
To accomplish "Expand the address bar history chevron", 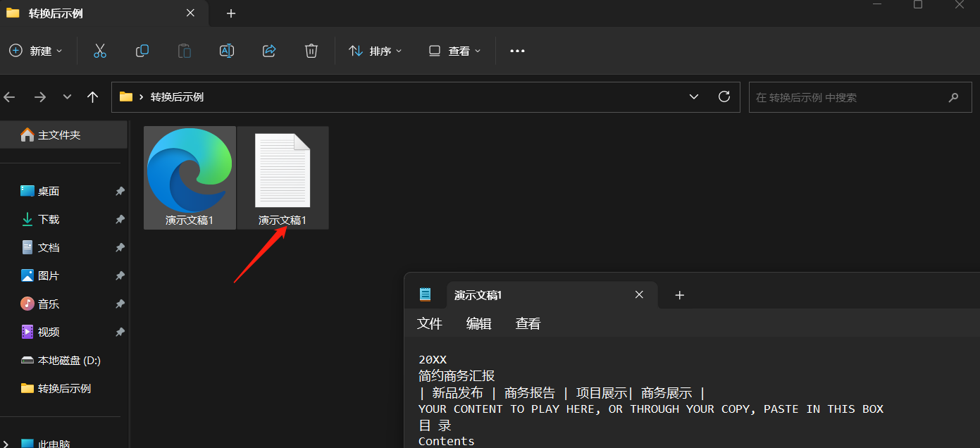I will tap(694, 97).
